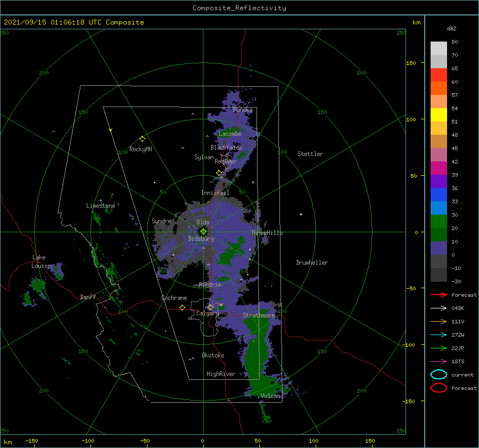Click the yellow diamond marker near Cochrane

pyautogui.click(x=182, y=307)
